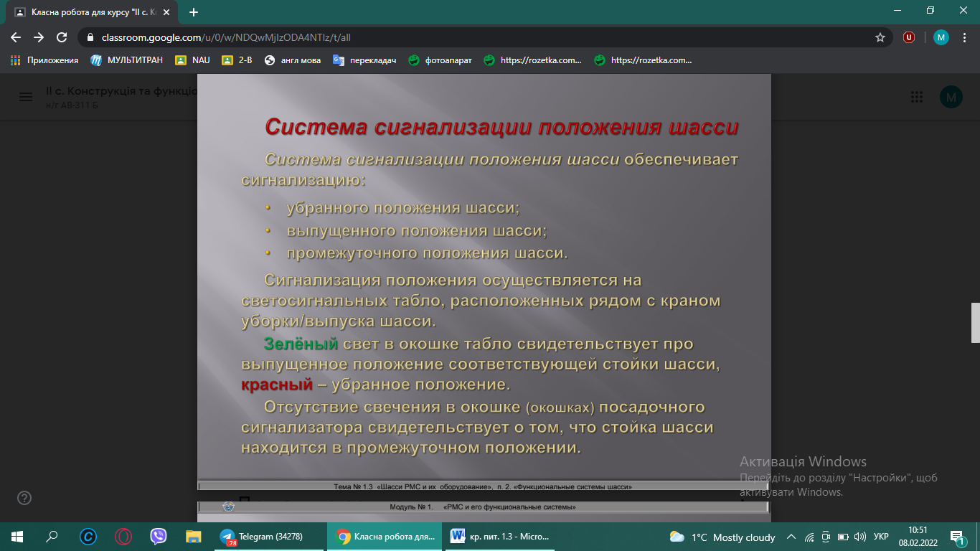
Task: Open the first rozetka.com bookmark
Action: click(533, 60)
